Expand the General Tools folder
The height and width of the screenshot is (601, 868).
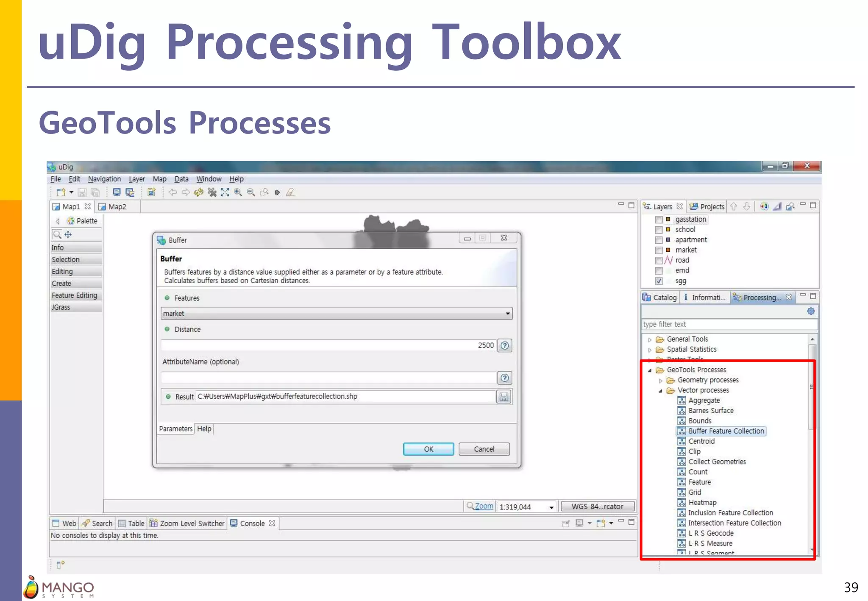[x=650, y=339]
